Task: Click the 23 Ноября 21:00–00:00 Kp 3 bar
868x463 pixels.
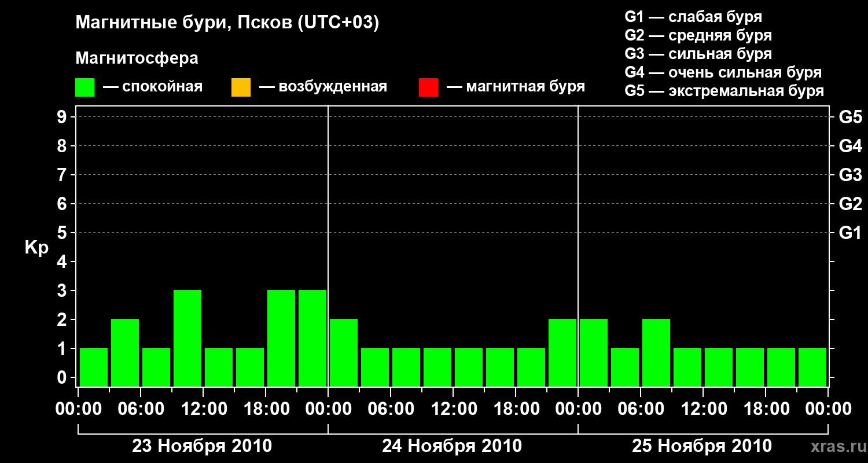Action: pos(312,338)
